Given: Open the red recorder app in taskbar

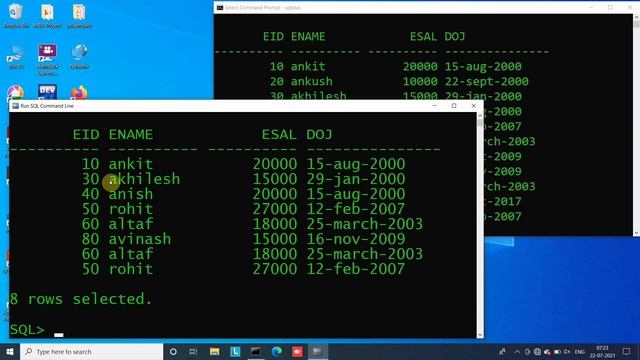Looking at the screenshot, I should click(x=298, y=351).
